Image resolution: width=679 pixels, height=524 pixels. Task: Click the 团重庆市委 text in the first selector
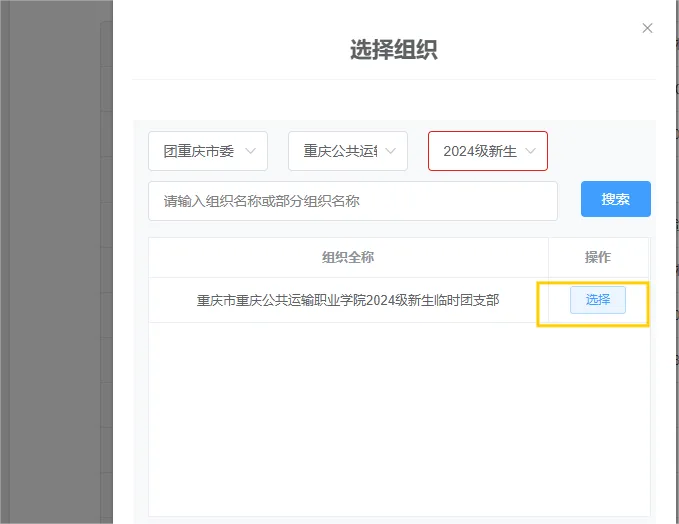pos(198,151)
